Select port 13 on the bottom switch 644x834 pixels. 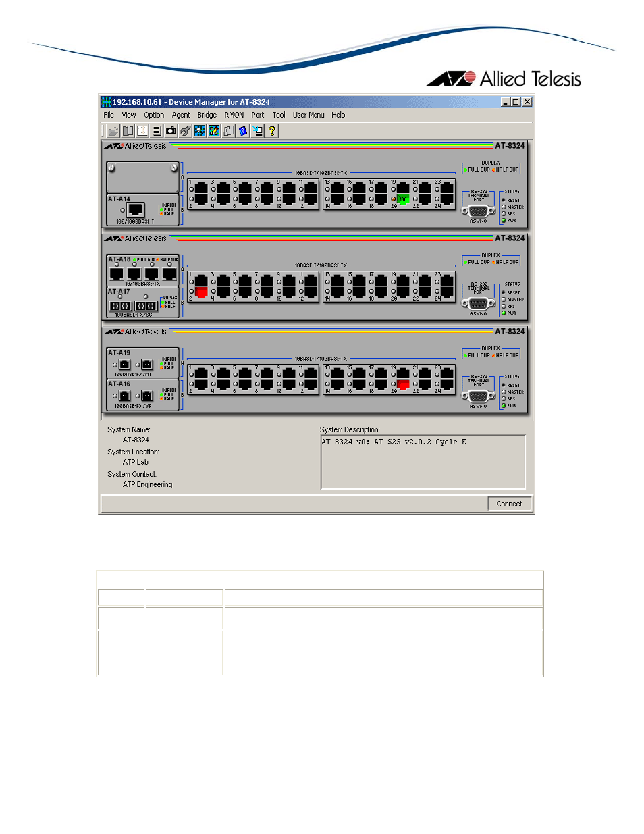click(338, 373)
